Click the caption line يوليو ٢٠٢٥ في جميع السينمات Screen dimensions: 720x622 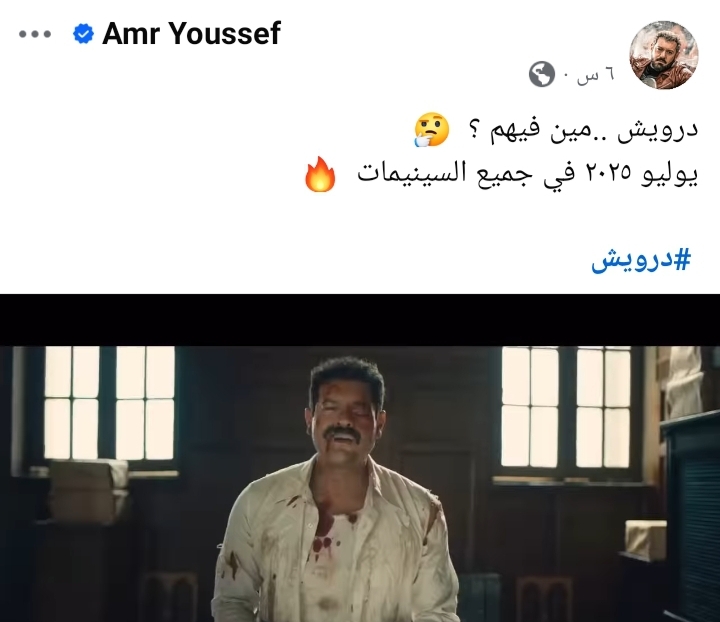528,174
